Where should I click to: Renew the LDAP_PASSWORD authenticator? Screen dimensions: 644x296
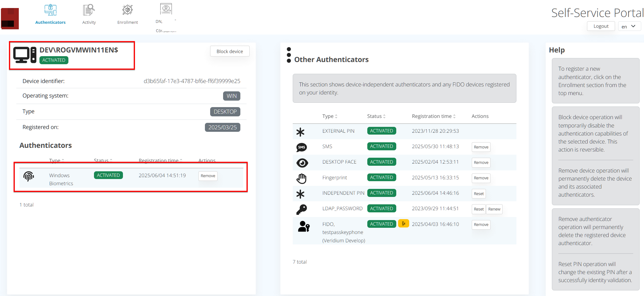494,209
